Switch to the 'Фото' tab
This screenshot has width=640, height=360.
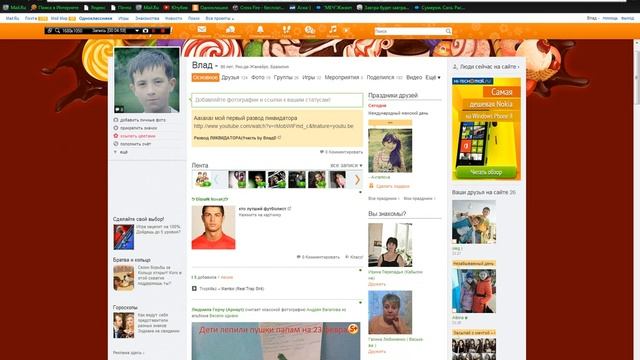[258, 77]
